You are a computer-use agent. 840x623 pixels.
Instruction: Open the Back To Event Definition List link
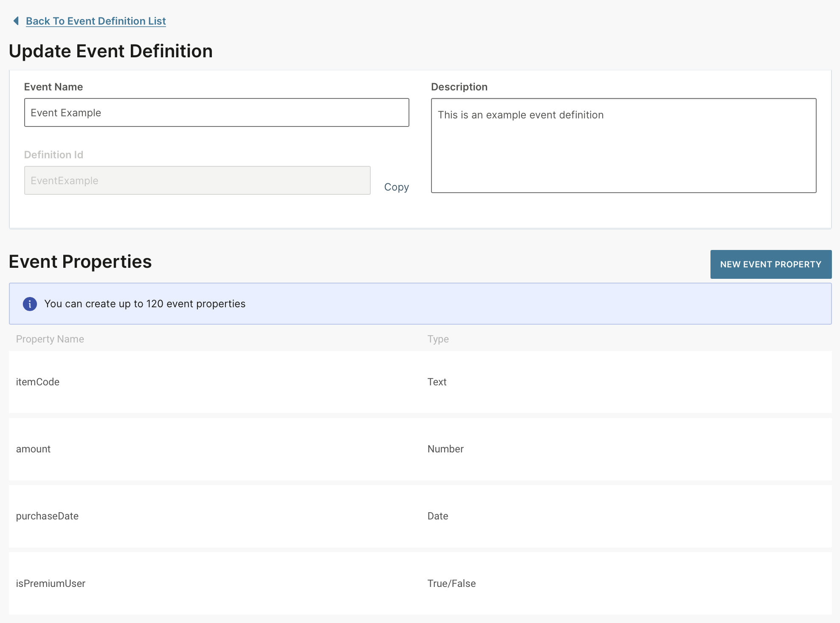pyautogui.click(x=96, y=21)
